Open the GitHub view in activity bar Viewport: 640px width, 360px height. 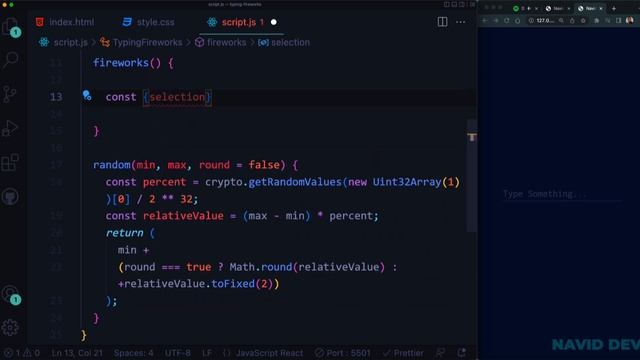tap(10, 197)
